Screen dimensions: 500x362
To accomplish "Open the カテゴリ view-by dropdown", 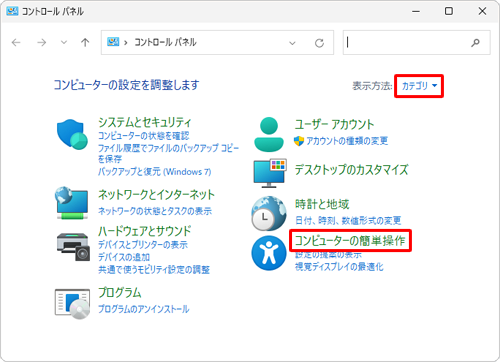I will 419,86.
